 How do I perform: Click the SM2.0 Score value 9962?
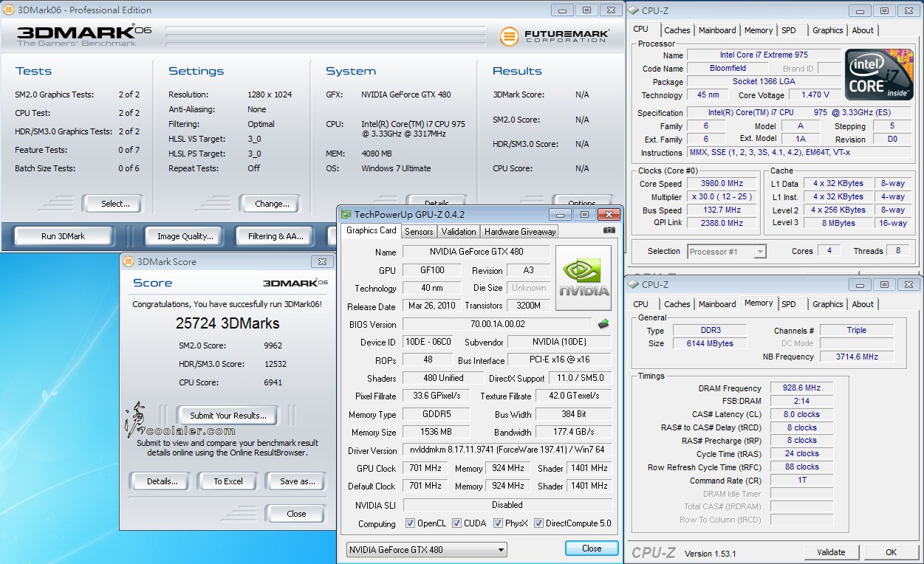click(x=273, y=345)
